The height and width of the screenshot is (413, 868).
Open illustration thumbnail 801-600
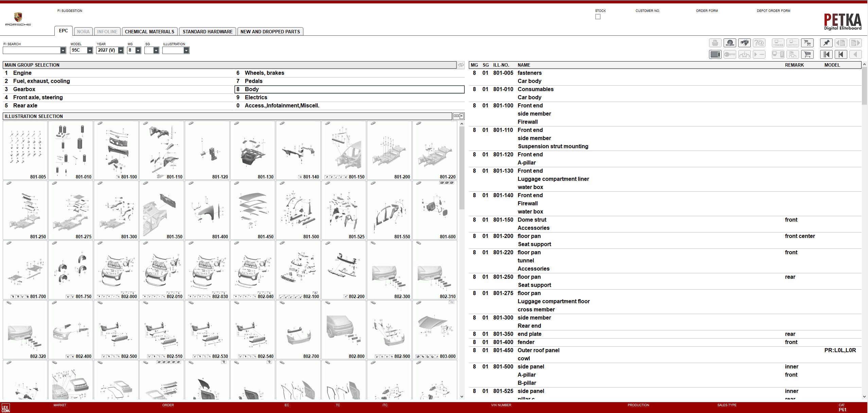tap(435, 210)
